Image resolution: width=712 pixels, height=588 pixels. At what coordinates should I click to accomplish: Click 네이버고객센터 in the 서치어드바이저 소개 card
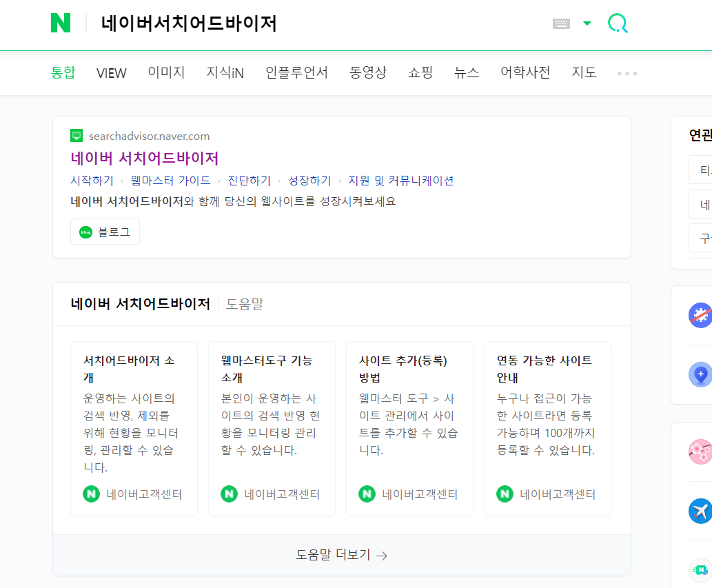pos(144,494)
